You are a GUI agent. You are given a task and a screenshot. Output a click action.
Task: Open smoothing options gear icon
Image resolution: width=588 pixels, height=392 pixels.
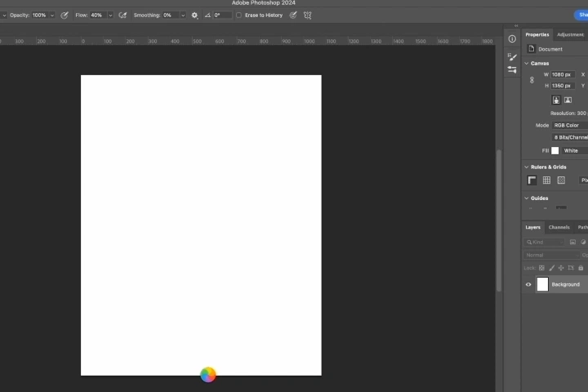[194, 16]
